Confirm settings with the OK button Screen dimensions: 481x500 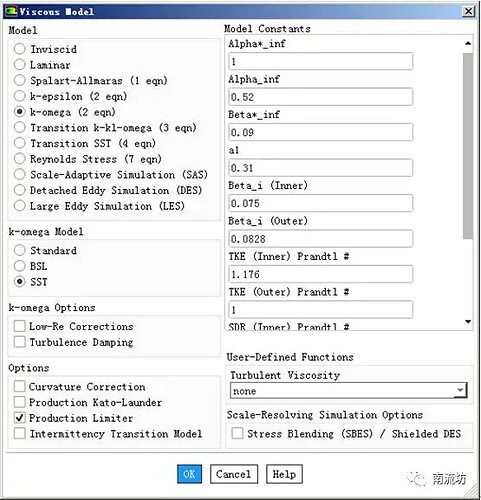coord(189,474)
